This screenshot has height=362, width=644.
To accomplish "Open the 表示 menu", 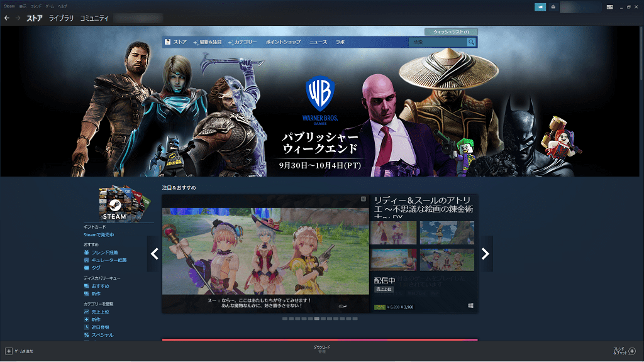I will click(x=23, y=6).
